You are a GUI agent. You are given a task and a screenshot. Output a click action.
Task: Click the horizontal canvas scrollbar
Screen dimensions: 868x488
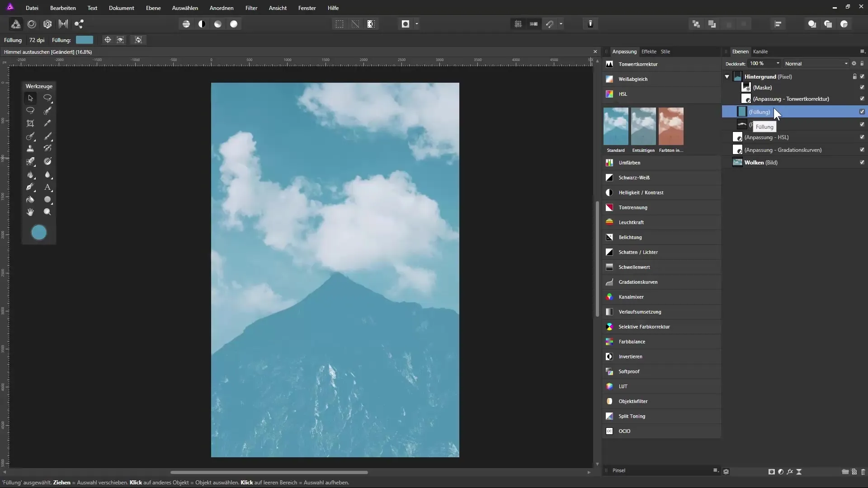click(269, 473)
